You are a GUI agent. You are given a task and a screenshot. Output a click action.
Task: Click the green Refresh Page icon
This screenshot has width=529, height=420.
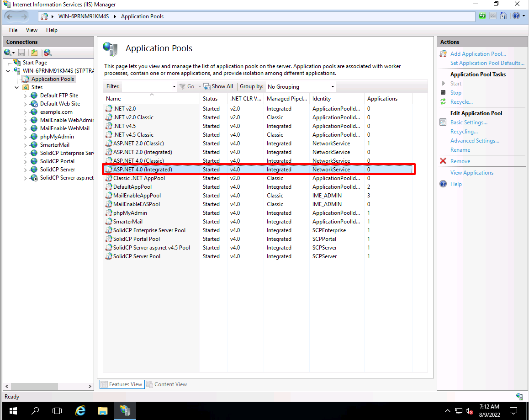coord(482,16)
